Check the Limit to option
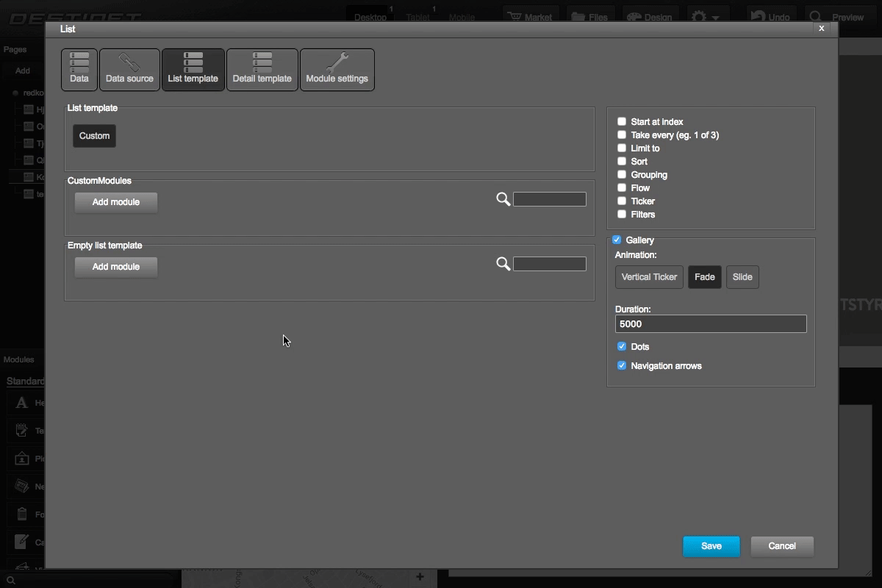The image size is (882, 588). click(x=621, y=148)
